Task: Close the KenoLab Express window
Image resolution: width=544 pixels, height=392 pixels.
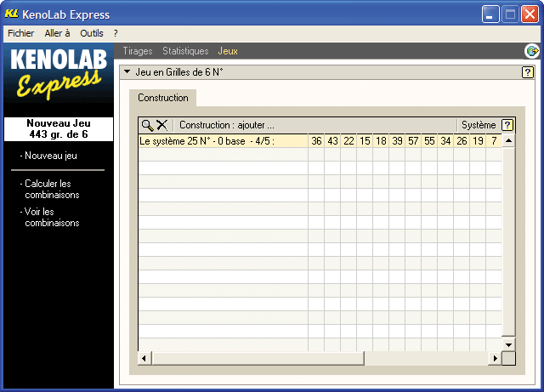Action: tap(530, 14)
